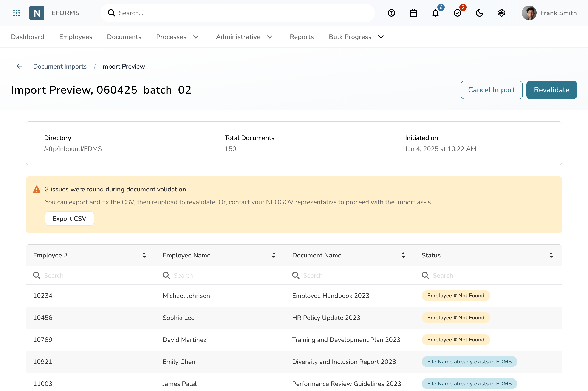Image resolution: width=588 pixels, height=391 pixels.
Task: Switch to the Employees section
Action: (76, 37)
